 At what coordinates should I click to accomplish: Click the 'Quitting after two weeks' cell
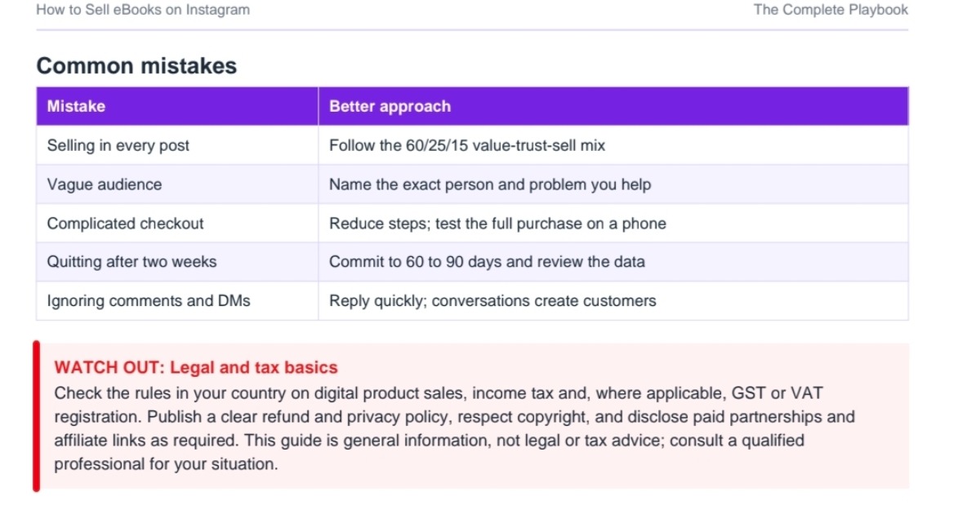[x=177, y=262]
